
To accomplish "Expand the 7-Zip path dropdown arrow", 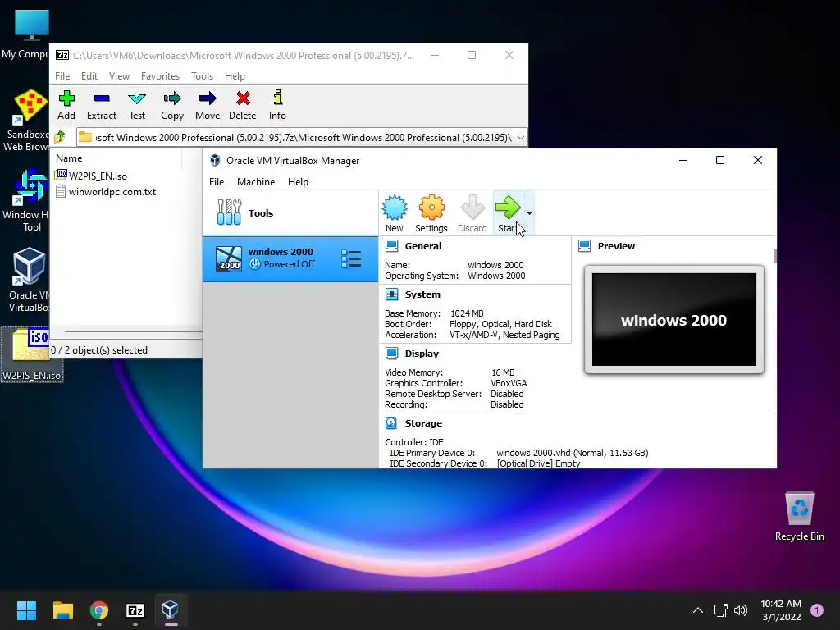I will (x=520, y=138).
